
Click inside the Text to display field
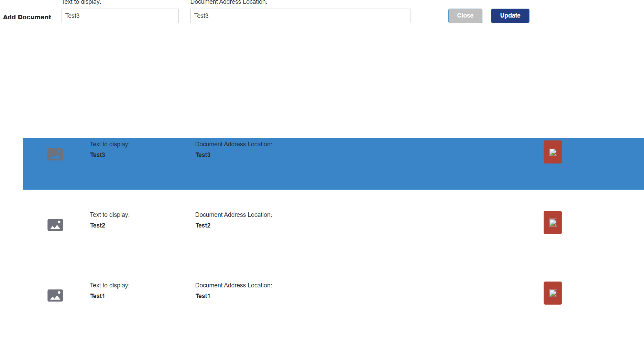point(120,15)
